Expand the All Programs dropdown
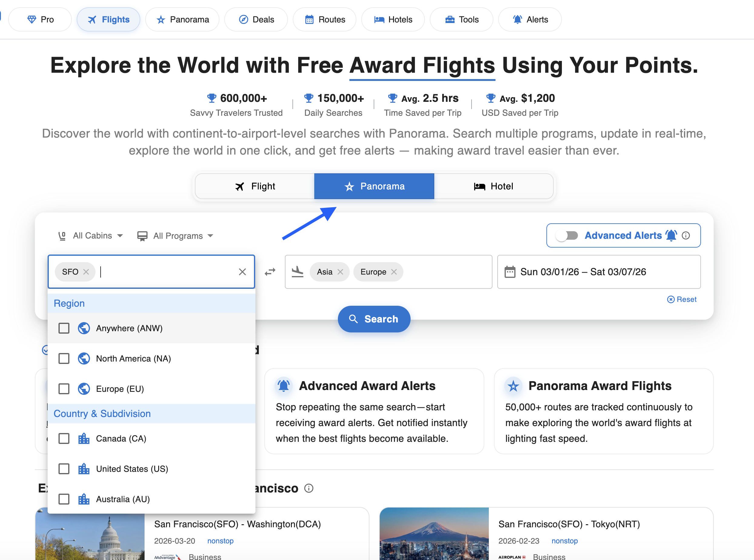Screen dimensions: 754x560 tap(175, 236)
